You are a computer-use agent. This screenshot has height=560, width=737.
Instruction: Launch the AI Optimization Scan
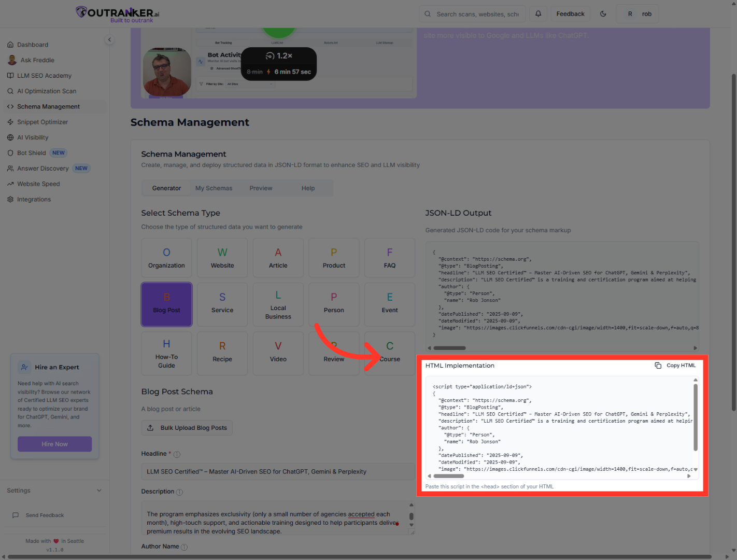coord(47,91)
